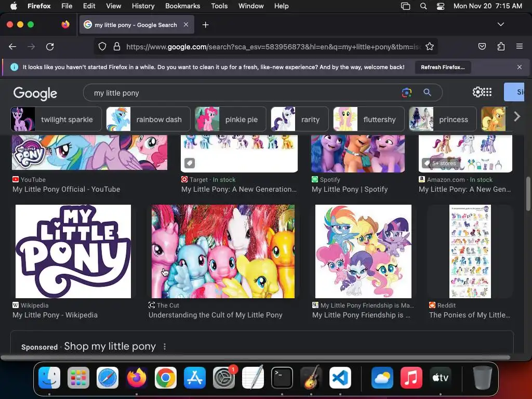
Task: Launch Safari from the Dock
Action: coord(108,377)
